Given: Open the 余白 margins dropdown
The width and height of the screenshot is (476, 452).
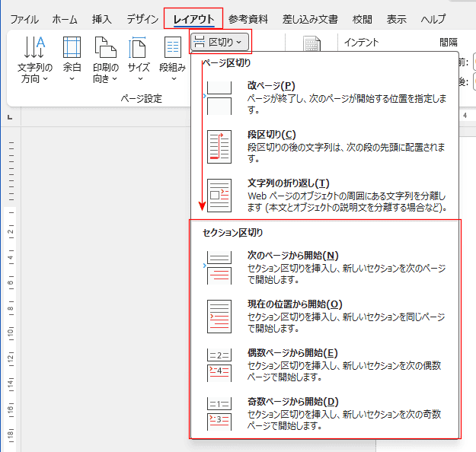Looking at the screenshot, I should click(72, 59).
